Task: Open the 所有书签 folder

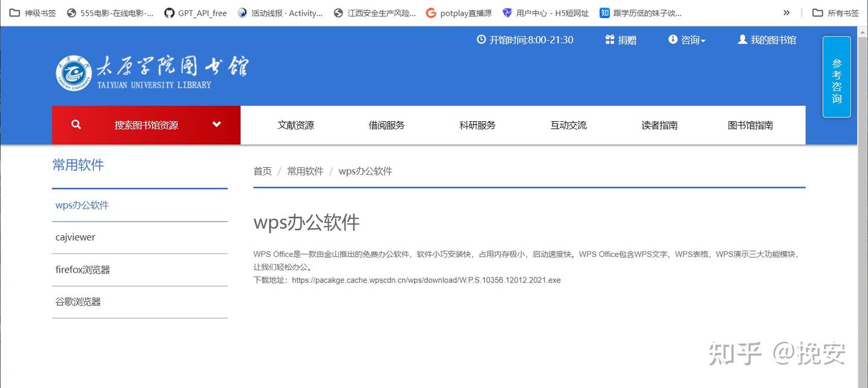Action: pos(835,13)
